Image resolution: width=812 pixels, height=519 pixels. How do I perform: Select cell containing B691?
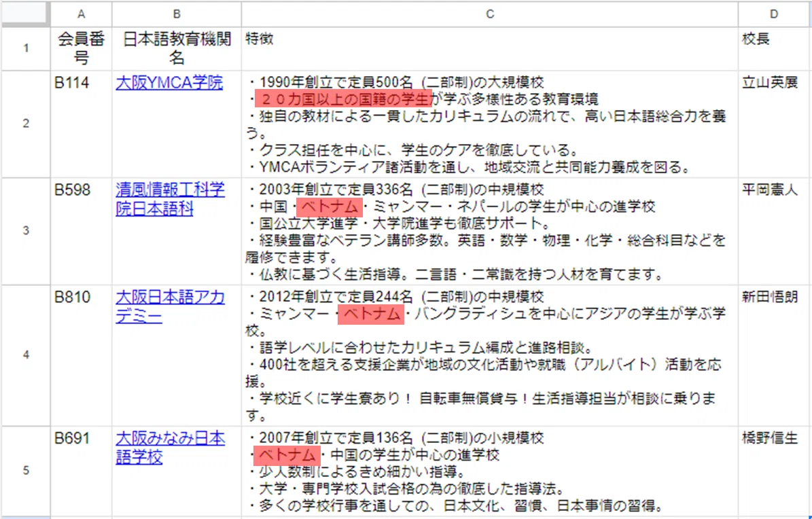pos(82,471)
